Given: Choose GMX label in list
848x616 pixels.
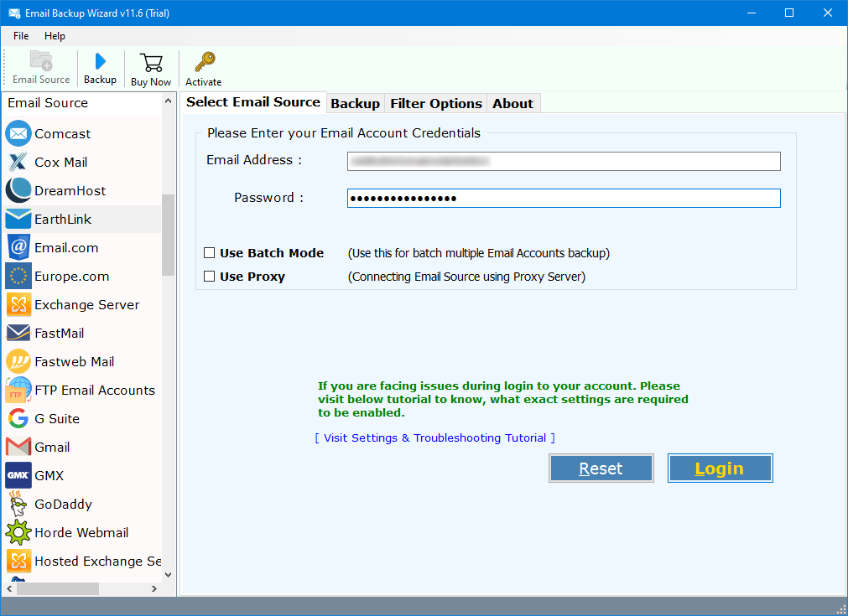Looking at the screenshot, I should coord(49,475).
